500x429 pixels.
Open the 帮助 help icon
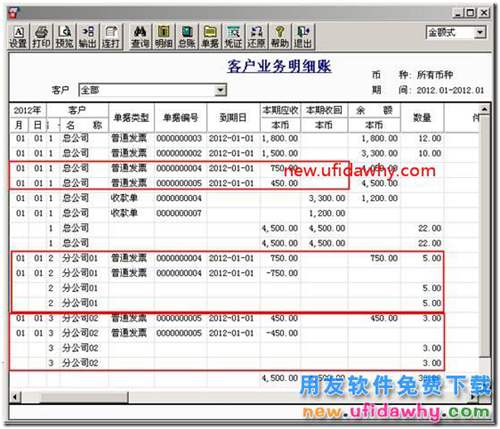279,37
